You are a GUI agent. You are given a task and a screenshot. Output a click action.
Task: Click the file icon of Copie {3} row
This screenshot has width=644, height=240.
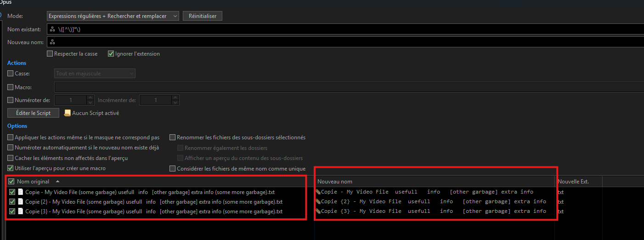tap(20, 211)
